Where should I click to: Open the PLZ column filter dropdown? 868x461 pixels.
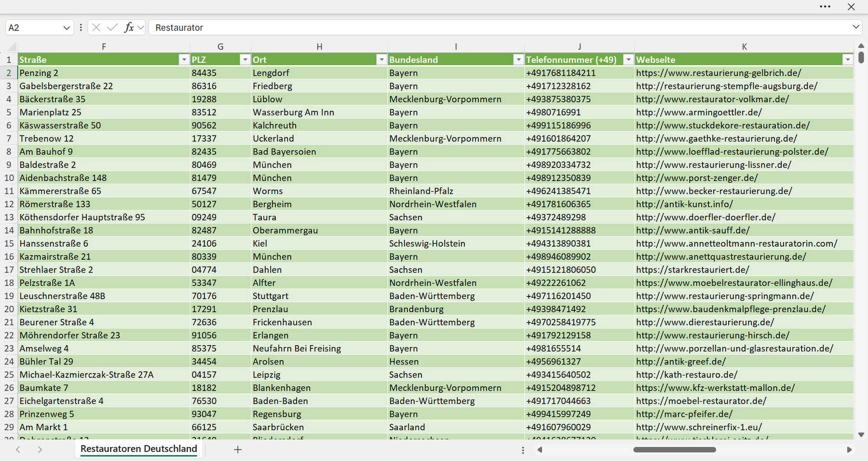[245, 60]
